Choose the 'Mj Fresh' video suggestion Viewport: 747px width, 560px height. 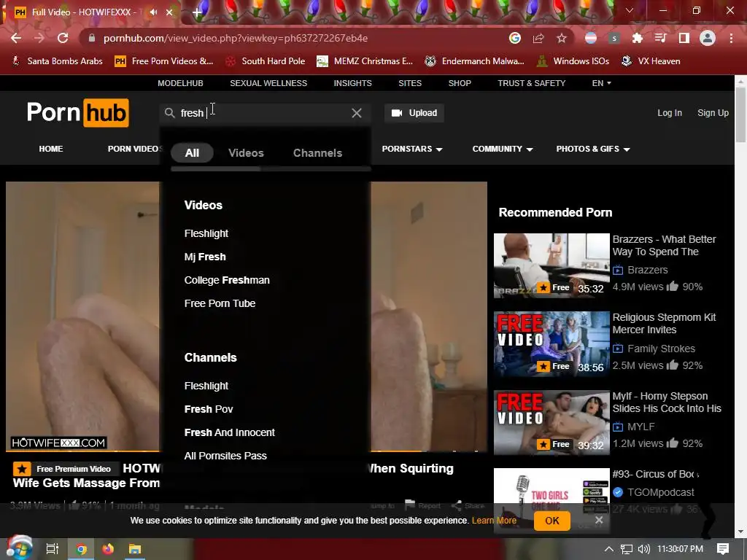click(x=205, y=257)
